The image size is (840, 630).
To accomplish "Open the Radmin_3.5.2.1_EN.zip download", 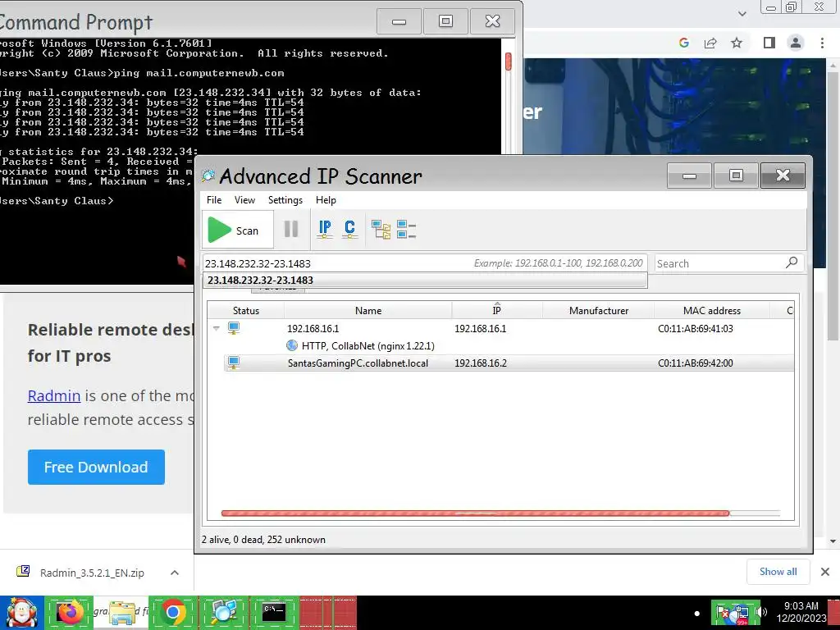I will pyautogui.click(x=92, y=573).
